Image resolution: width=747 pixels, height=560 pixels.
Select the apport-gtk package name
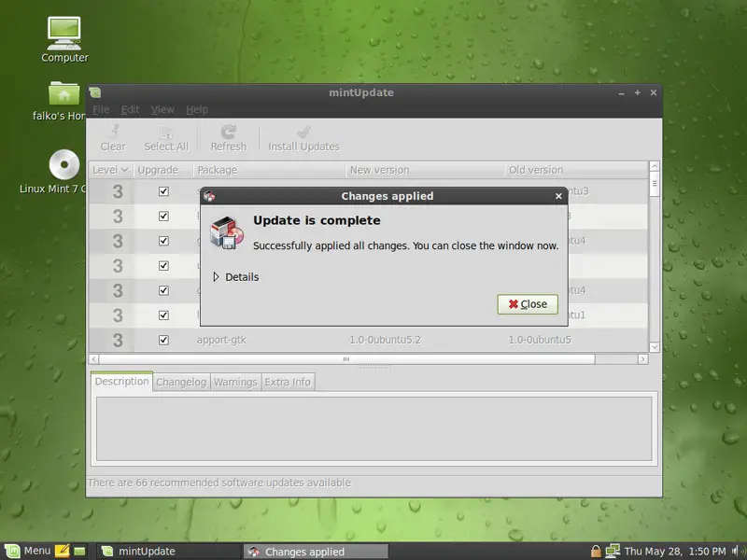click(x=221, y=340)
